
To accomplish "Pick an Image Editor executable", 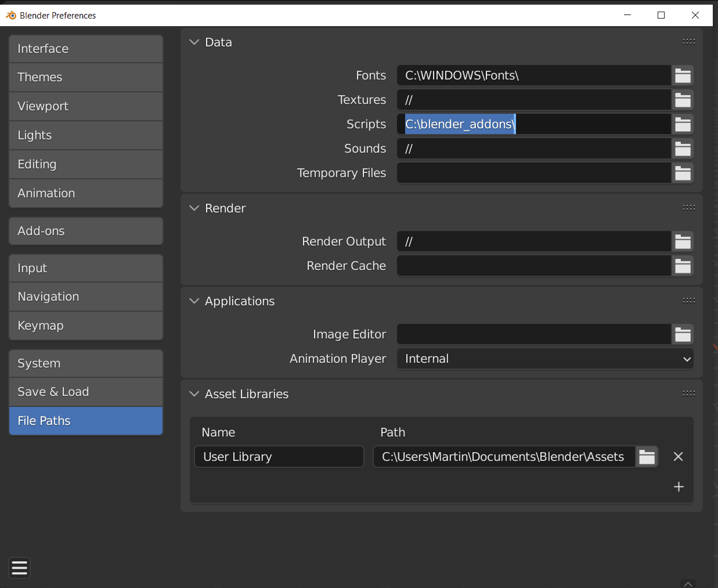I will (683, 334).
